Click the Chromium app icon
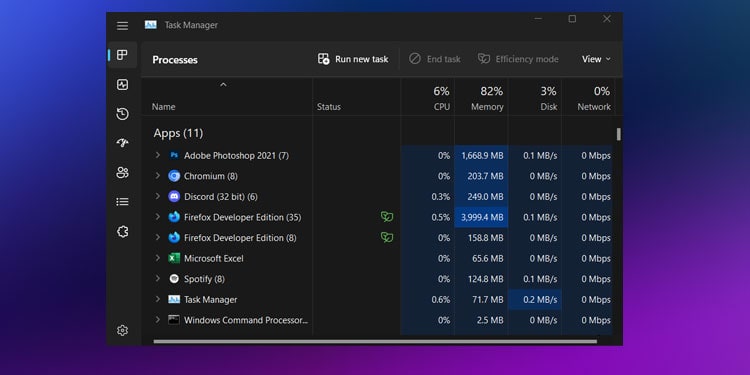The width and height of the screenshot is (750, 375). [x=174, y=176]
